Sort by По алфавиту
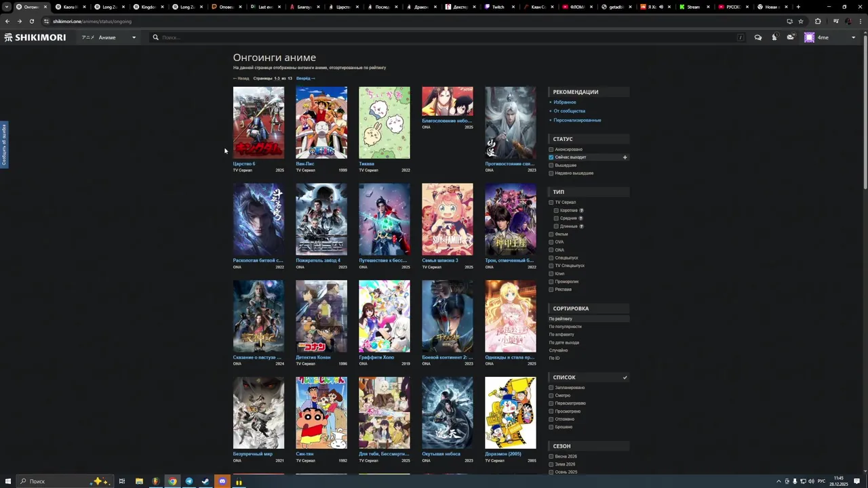The width and height of the screenshot is (868, 488). [x=561, y=335]
